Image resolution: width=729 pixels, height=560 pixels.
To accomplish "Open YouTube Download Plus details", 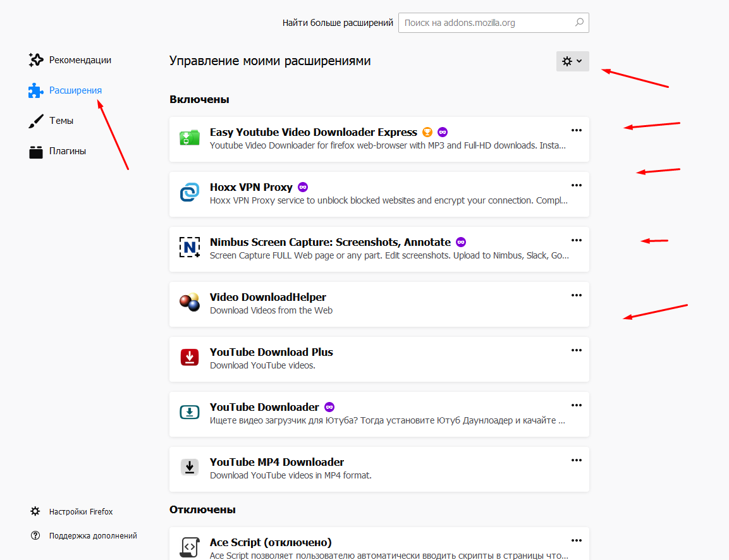I will tap(271, 352).
